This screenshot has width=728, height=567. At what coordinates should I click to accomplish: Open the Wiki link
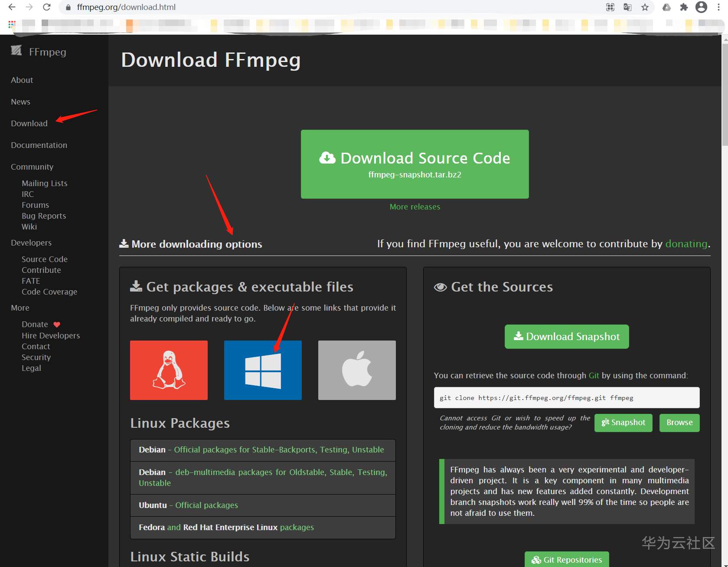click(29, 226)
